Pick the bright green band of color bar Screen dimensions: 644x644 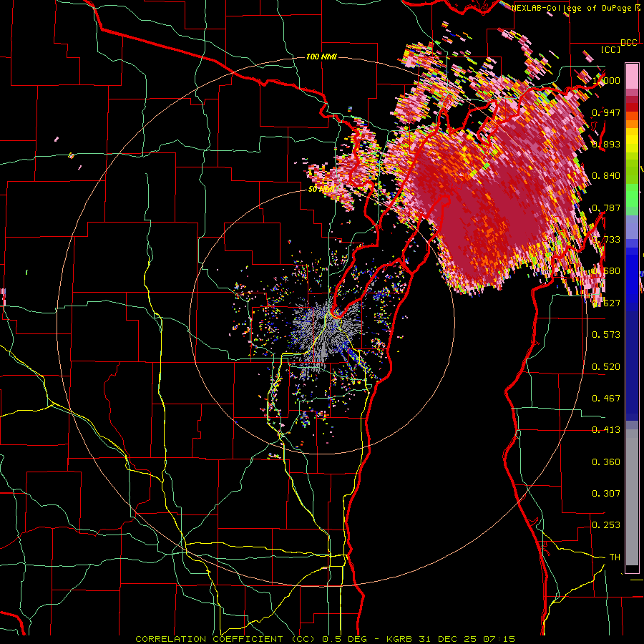point(632,196)
